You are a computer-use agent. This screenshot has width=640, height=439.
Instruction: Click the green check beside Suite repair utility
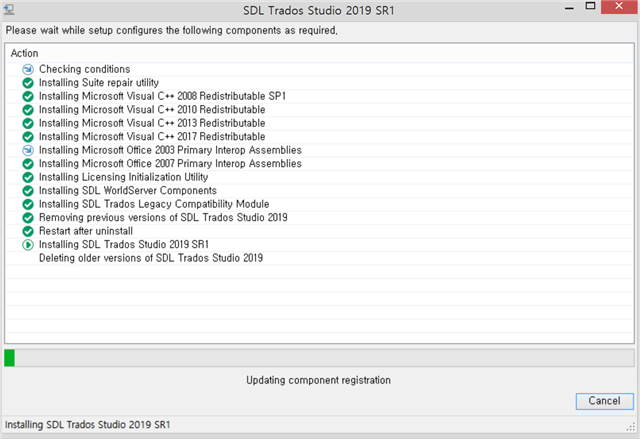point(28,83)
